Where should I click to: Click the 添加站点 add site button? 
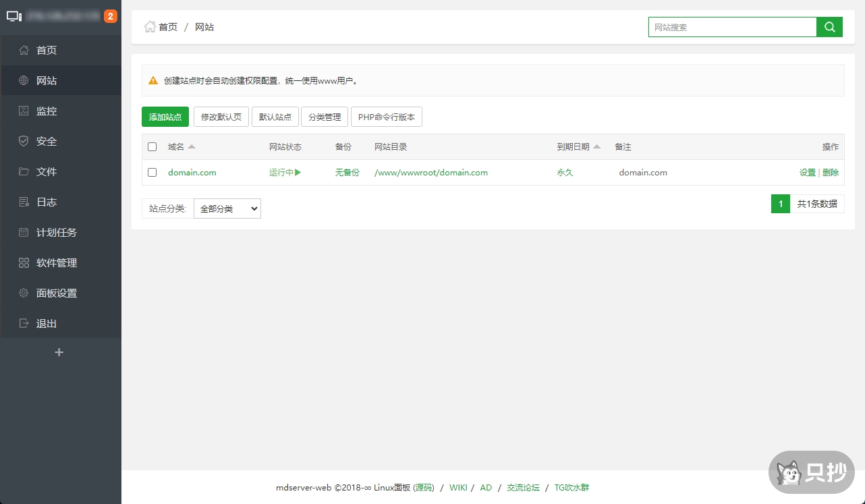tap(165, 116)
